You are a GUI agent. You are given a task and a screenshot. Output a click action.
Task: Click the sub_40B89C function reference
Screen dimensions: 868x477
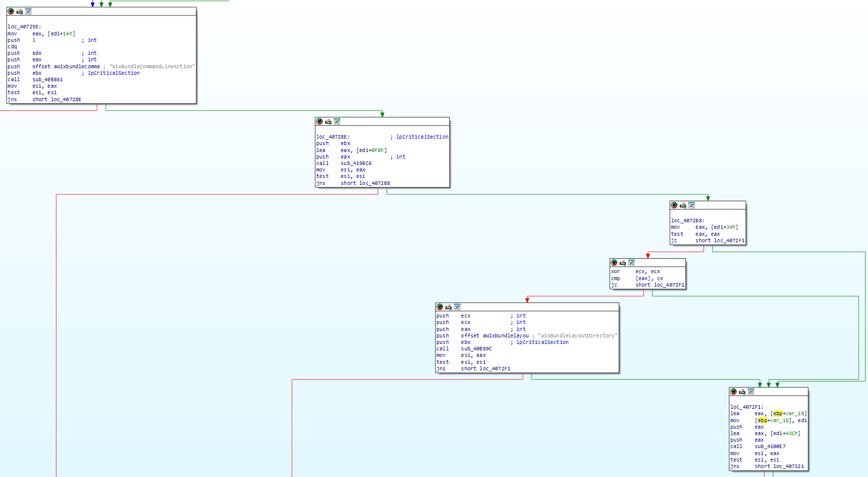click(476, 349)
